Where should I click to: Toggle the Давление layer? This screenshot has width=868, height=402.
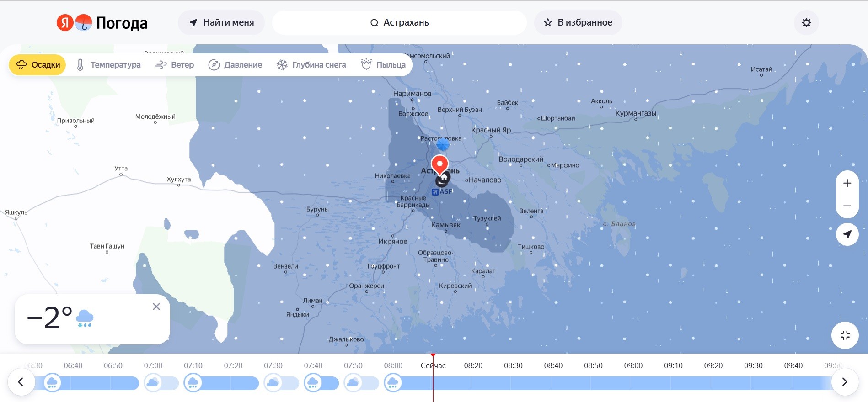(x=236, y=65)
